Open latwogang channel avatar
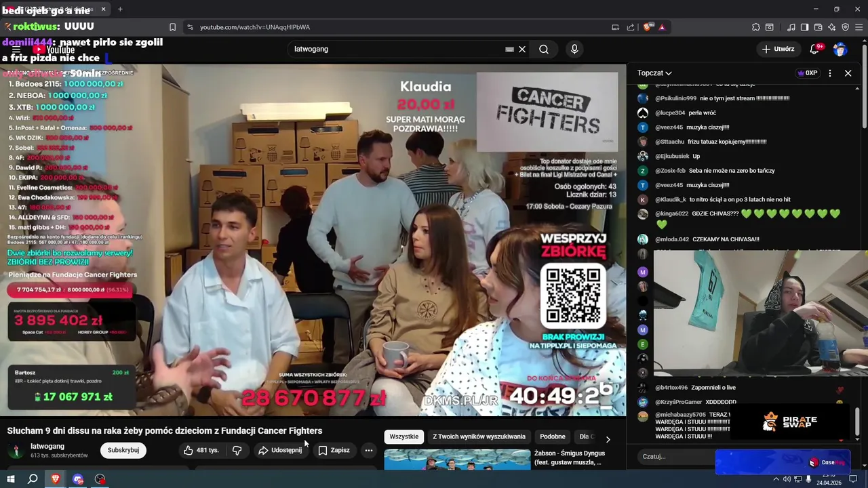This screenshot has height=488, width=868. 16,451
